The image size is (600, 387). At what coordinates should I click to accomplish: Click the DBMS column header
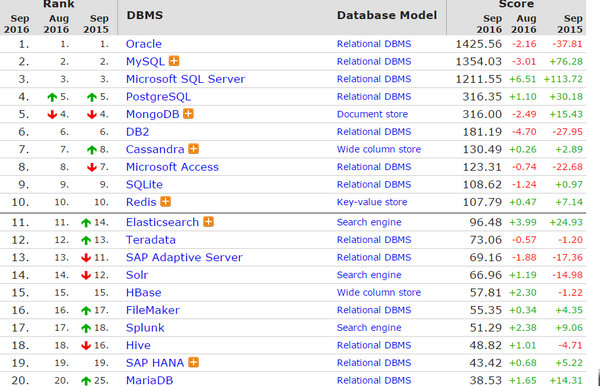[x=145, y=15]
